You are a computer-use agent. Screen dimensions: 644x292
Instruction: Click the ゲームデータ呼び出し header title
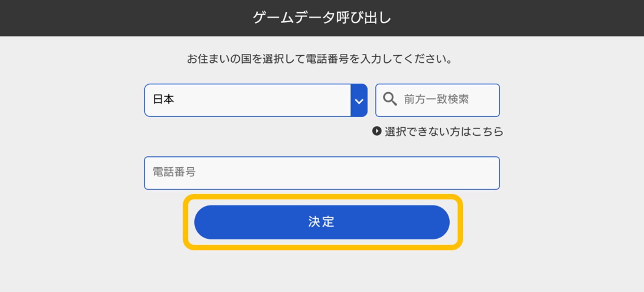coord(322,18)
